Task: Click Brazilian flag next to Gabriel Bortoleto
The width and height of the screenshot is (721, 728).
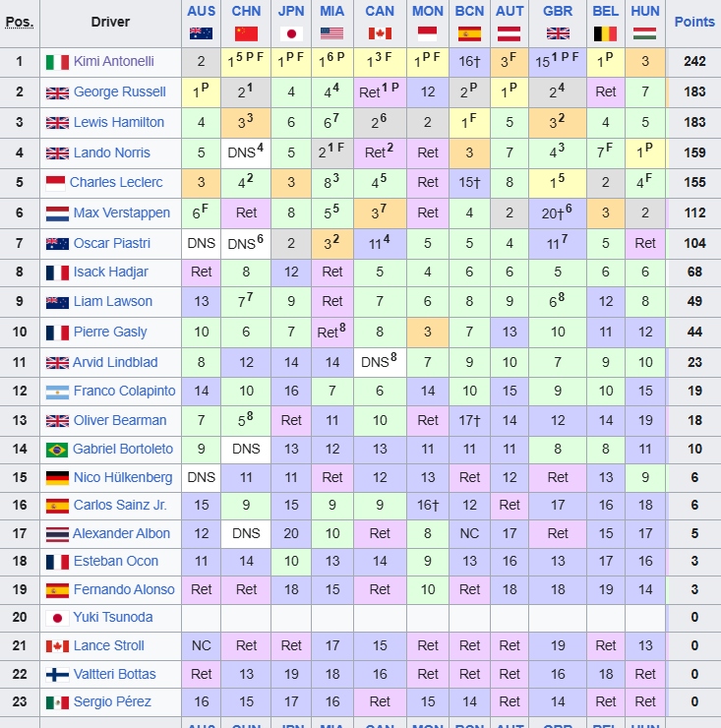Action: tap(58, 450)
